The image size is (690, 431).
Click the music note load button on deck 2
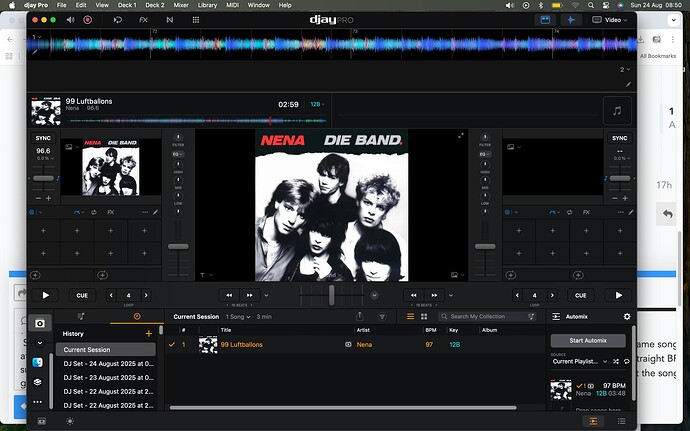tap(617, 111)
